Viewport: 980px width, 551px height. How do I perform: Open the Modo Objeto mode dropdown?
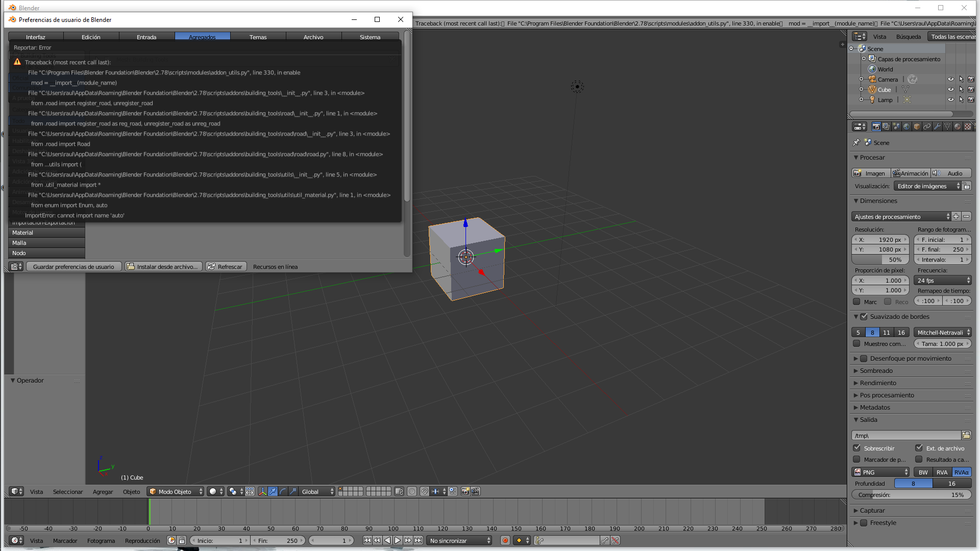tap(175, 491)
